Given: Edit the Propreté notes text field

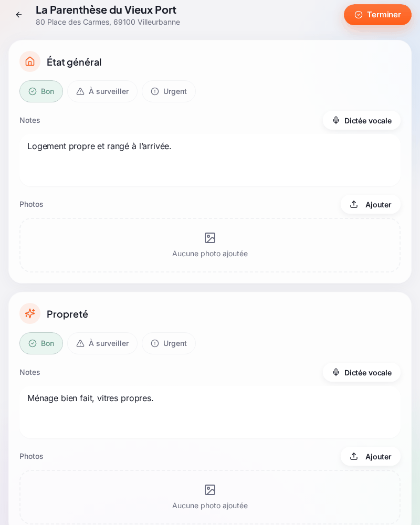Looking at the screenshot, I should [x=210, y=412].
